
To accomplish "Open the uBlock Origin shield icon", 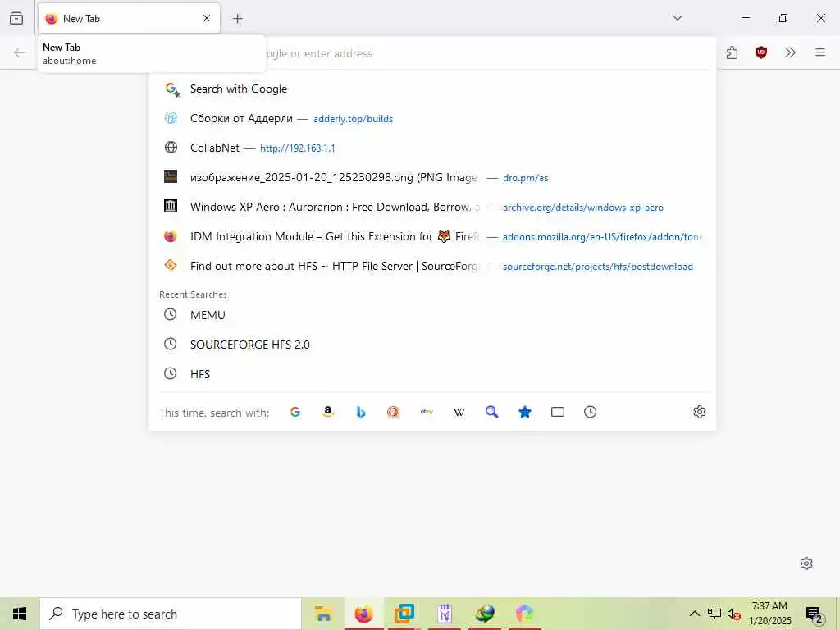I will coord(761,52).
